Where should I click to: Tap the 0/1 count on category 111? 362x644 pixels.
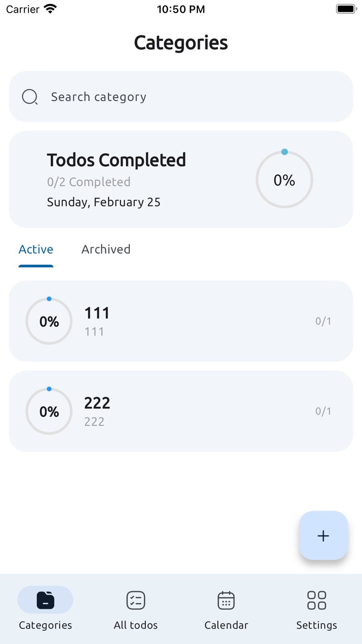tap(323, 321)
